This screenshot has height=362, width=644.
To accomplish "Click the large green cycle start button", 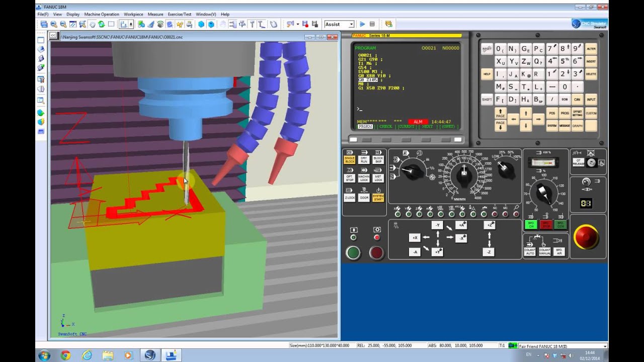I will tap(353, 252).
